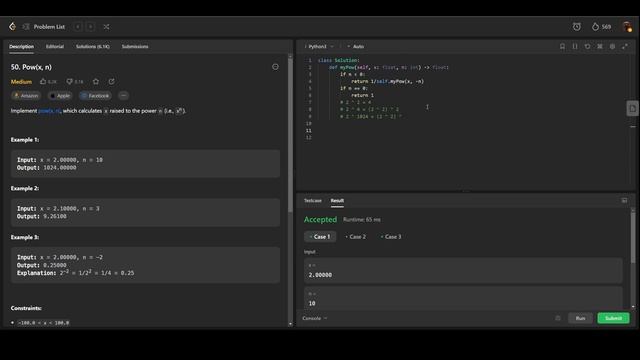Open editor settings gear icon
Image resolution: width=640 pixels, height=360 pixels.
[x=612, y=47]
